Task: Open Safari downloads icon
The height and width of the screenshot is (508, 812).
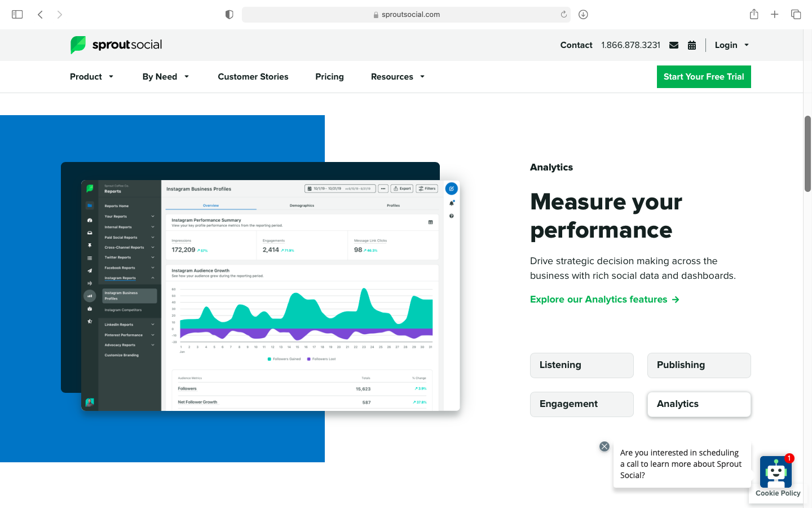Action: 583,14
